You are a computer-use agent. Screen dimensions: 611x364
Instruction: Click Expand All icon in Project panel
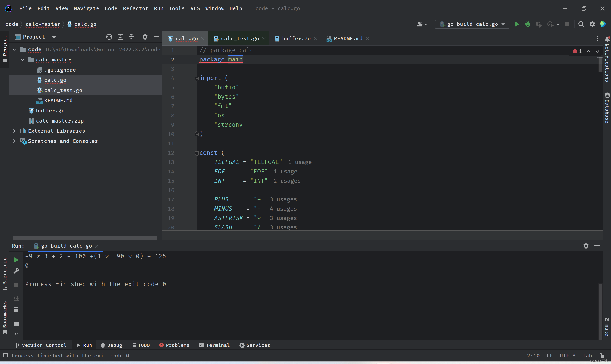[x=120, y=37]
